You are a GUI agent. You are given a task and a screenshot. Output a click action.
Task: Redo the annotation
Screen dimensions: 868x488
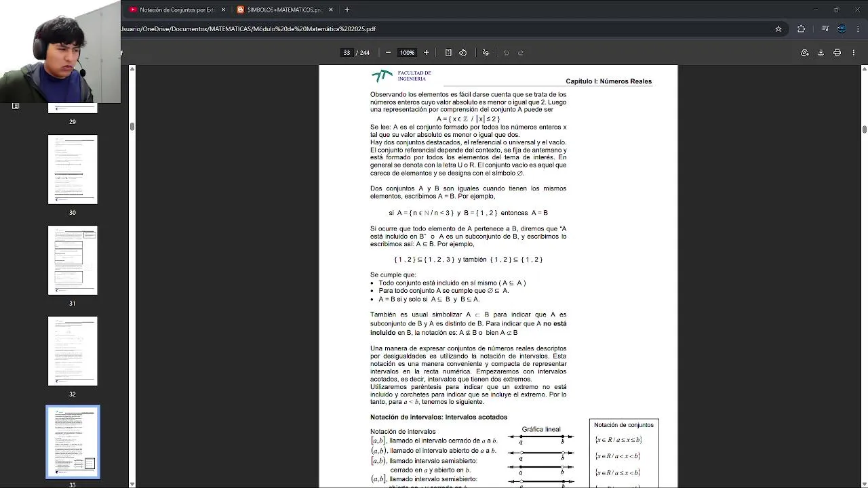click(x=521, y=53)
